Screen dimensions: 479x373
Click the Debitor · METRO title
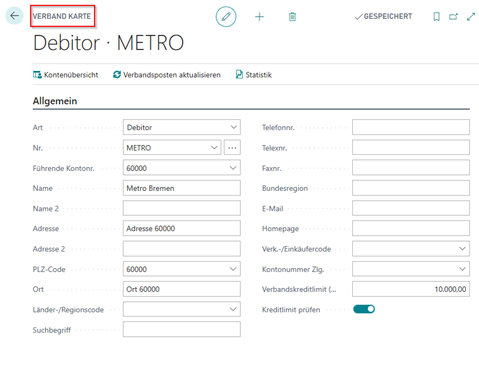point(109,43)
